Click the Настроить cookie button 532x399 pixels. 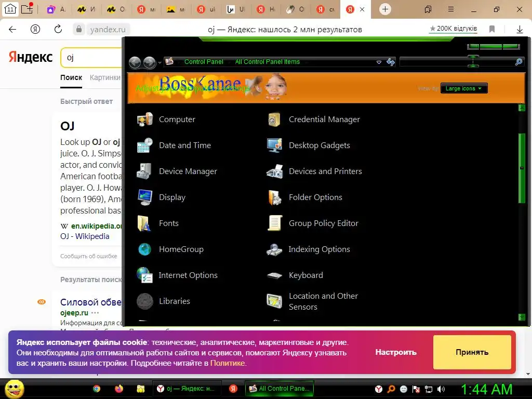click(x=395, y=352)
